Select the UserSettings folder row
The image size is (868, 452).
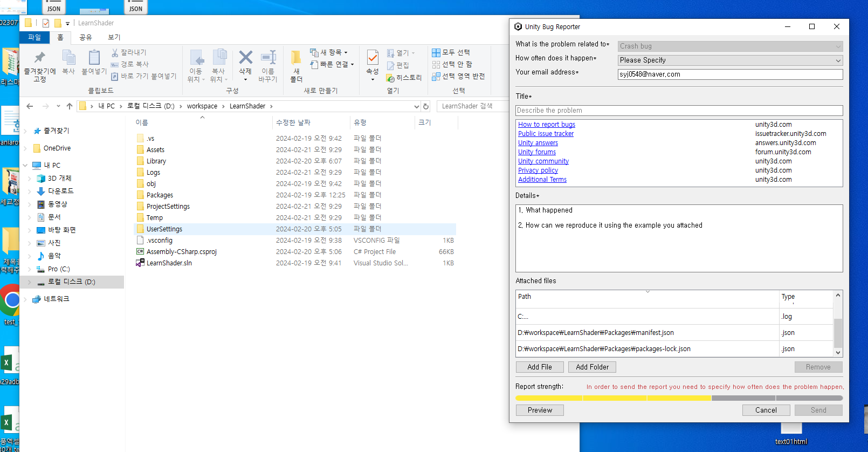click(x=294, y=229)
